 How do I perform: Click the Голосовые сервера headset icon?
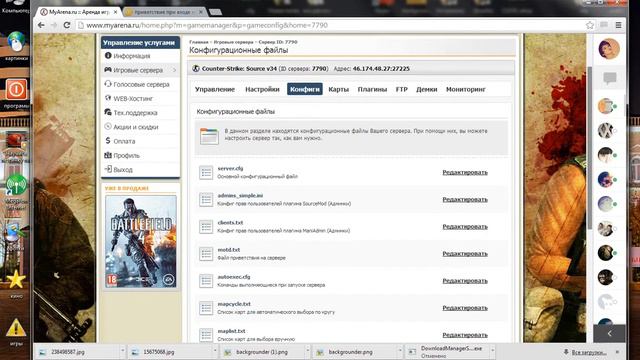[x=108, y=84]
